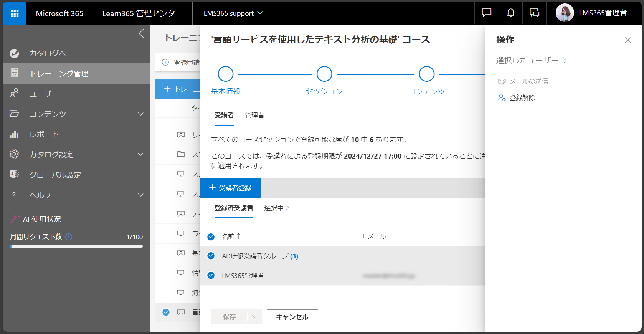644x334 pixels.
Task: Switch to the 管理者 tab
Action: 254,116
